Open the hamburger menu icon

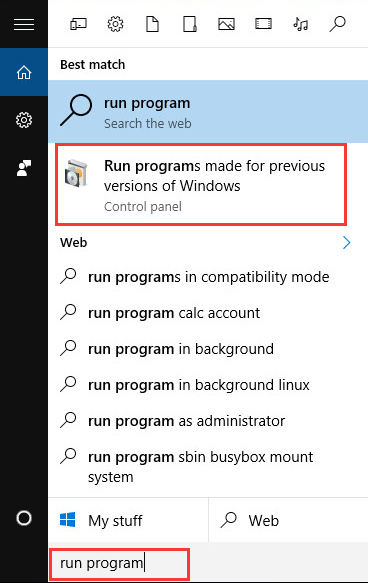pos(24,24)
